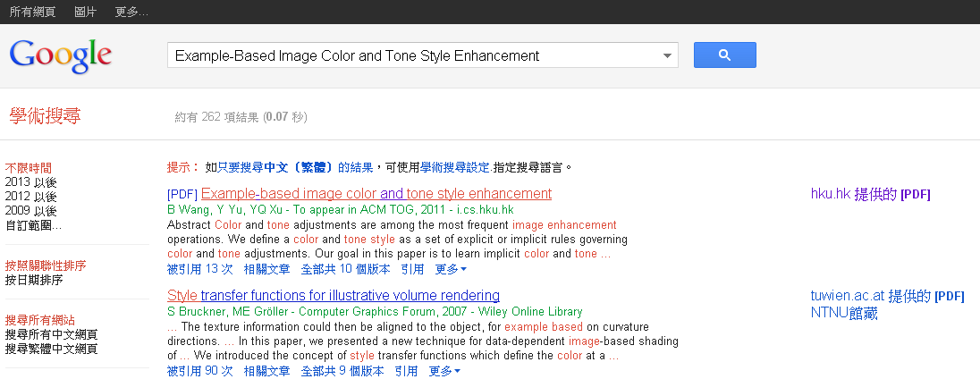
Task: Open Example-based image color result title
Action: pos(376,193)
